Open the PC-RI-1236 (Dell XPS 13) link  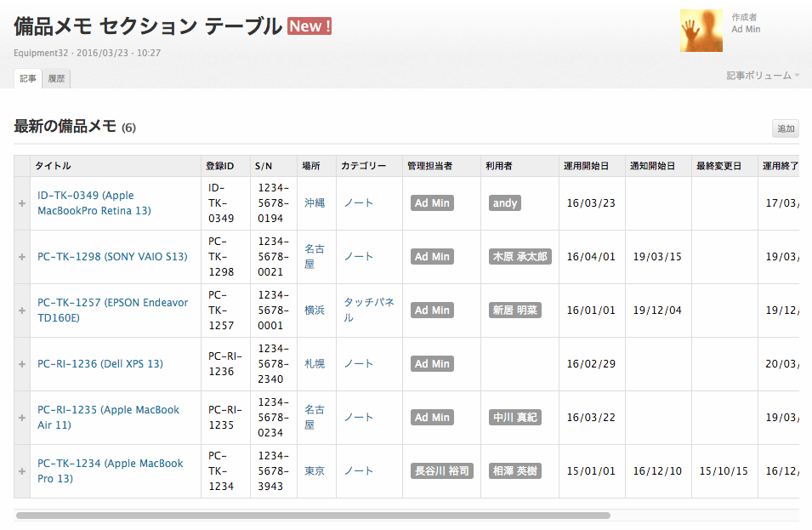100,364
